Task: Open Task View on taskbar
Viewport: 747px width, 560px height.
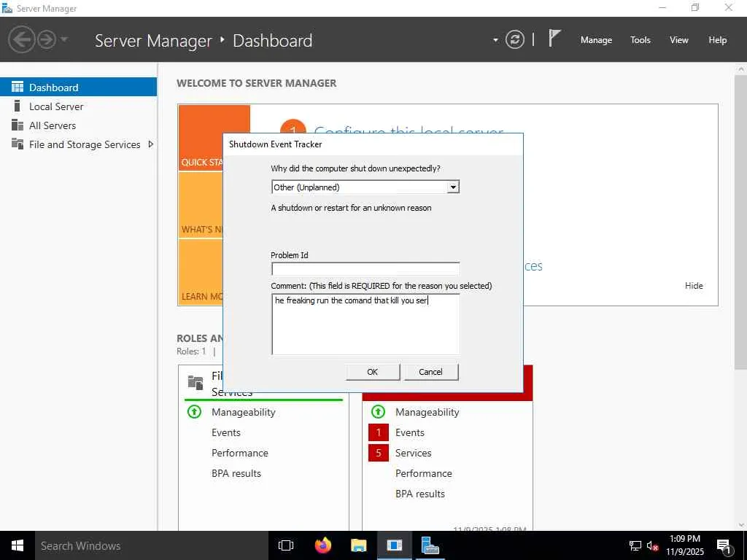Action: pyautogui.click(x=286, y=545)
